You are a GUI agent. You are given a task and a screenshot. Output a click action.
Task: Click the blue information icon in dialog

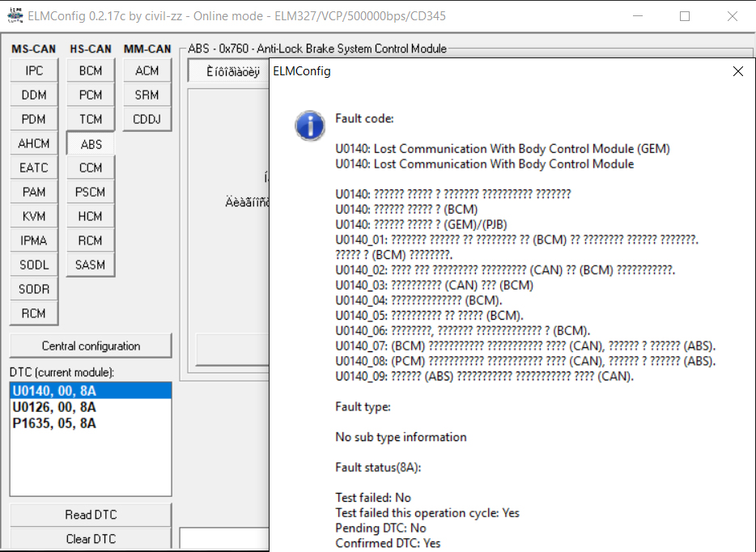click(x=308, y=125)
